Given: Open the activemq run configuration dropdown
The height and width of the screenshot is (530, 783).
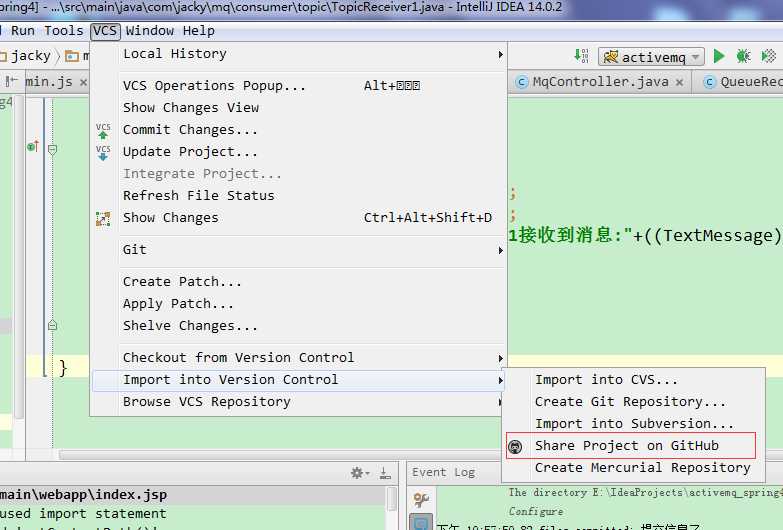Looking at the screenshot, I should [651, 57].
